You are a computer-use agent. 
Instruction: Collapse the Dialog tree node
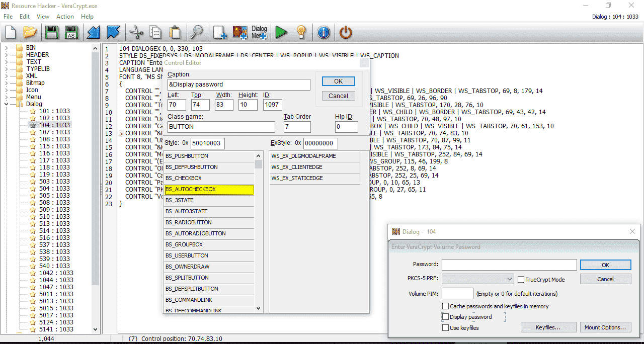(x=6, y=104)
